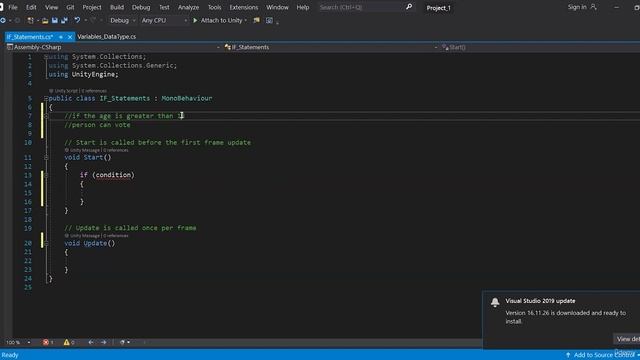Open the Build menu
Screen dimensions: 640x360
pos(117,7)
